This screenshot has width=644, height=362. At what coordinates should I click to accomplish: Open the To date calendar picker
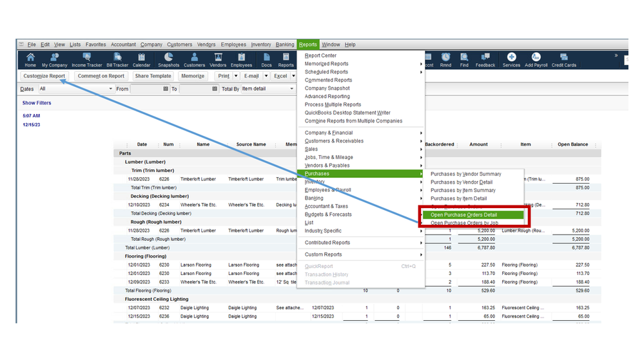click(x=215, y=89)
